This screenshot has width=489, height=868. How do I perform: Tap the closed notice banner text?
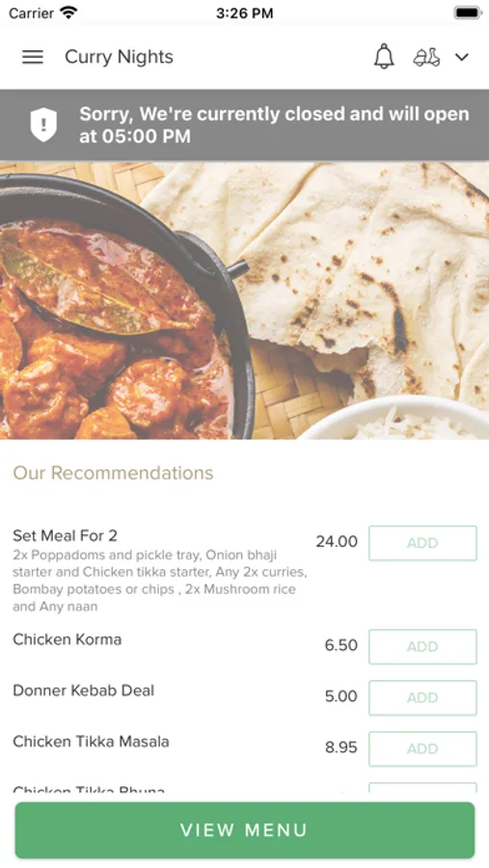[x=274, y=124]
